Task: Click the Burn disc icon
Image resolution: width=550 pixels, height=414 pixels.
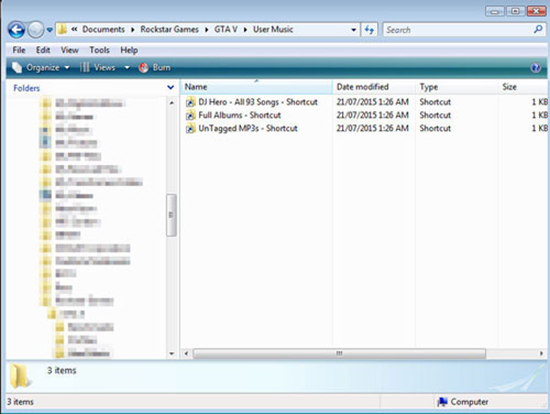Action: [143, 67]
